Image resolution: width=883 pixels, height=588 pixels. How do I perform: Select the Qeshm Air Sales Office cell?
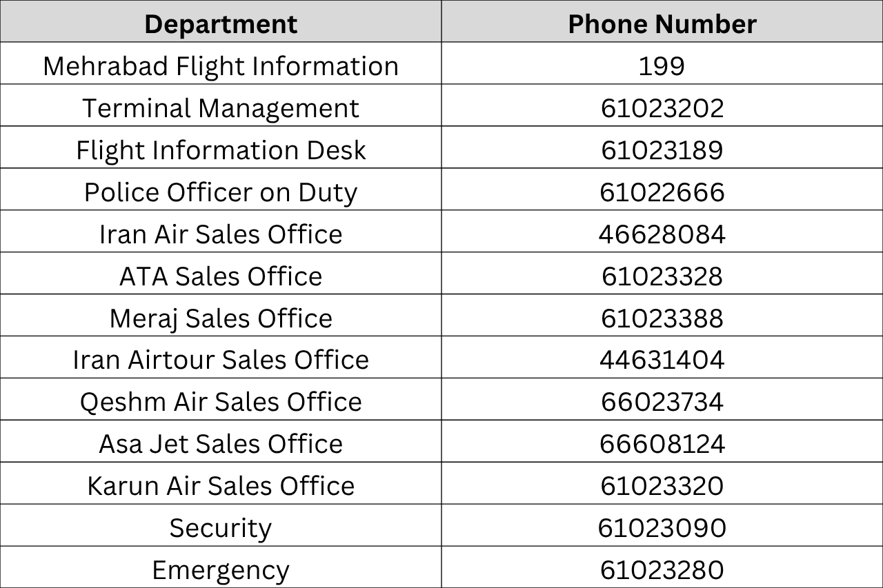coord(221,402)
